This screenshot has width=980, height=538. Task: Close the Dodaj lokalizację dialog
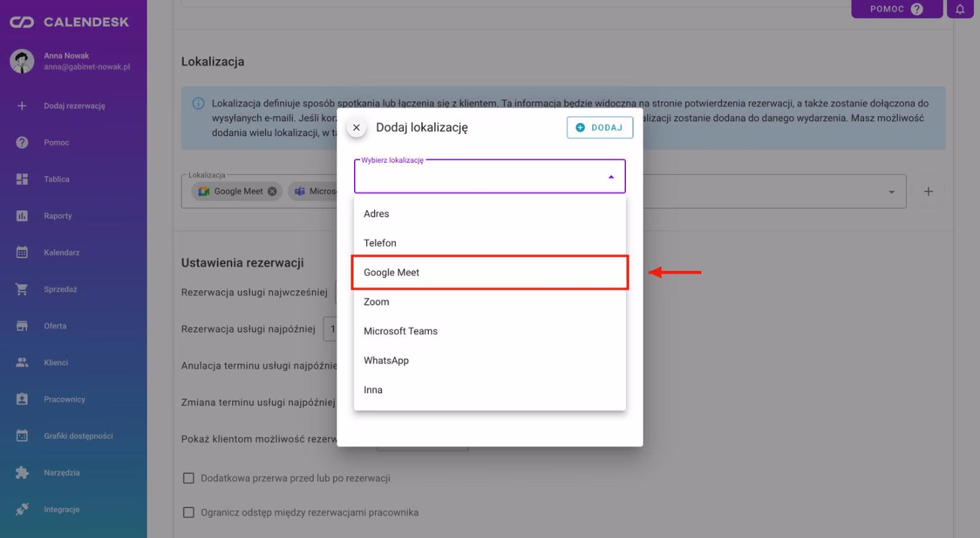356,128
